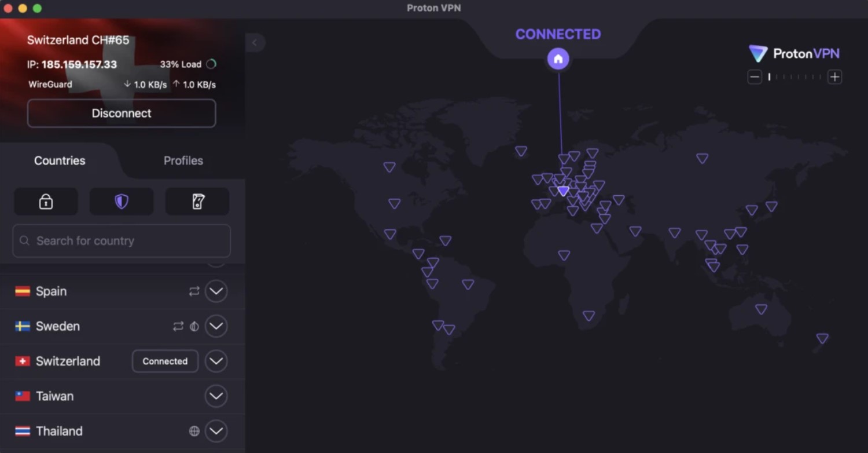
Task: Click the Thailand flag icon
Action: (23, 431)
